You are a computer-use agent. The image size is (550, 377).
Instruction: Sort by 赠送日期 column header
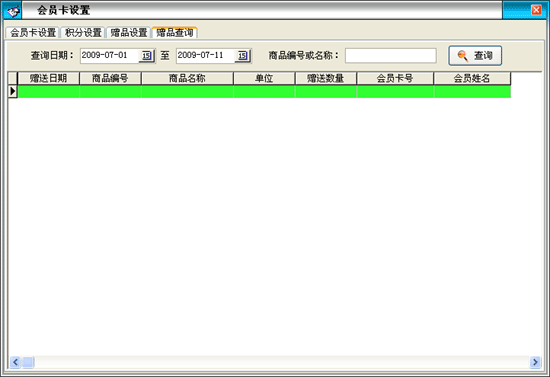pyautogui.click(x=48, y=78)
